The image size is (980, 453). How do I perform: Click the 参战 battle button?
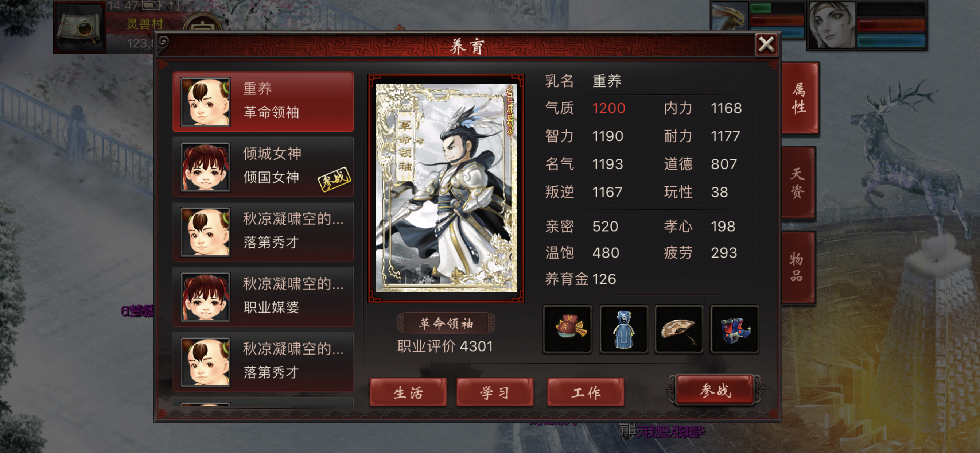pyautogui.click(x=715, y=390)
